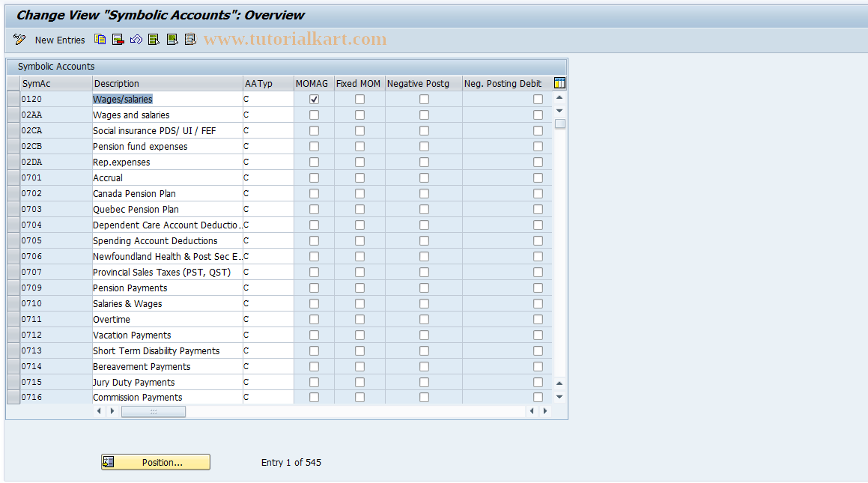Click the Deselect All icon

tap(190, 39)
